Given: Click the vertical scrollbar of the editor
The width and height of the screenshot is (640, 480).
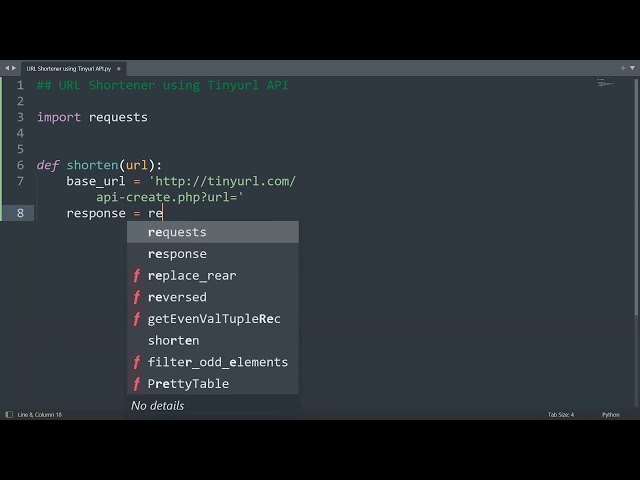Looking at the screenshot, I should [636, 196].
